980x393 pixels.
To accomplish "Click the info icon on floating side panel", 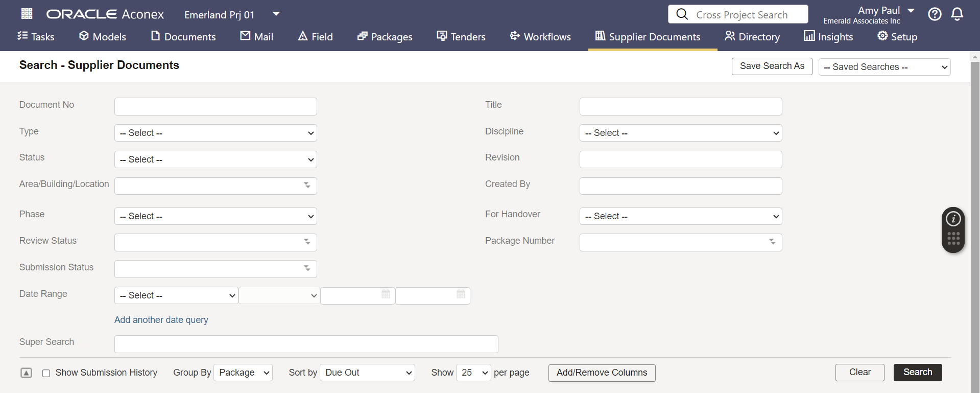I will 953,219.
